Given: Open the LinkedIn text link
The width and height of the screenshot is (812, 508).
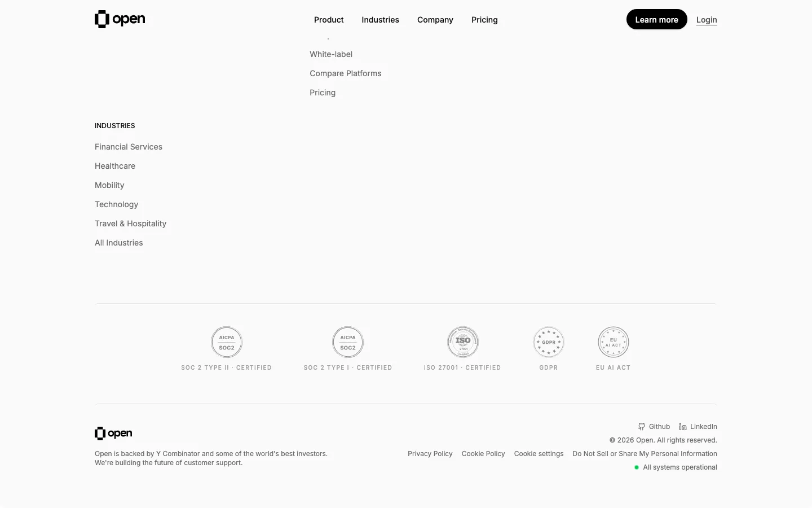Looking at the screenshot, I should click(704, 427).
